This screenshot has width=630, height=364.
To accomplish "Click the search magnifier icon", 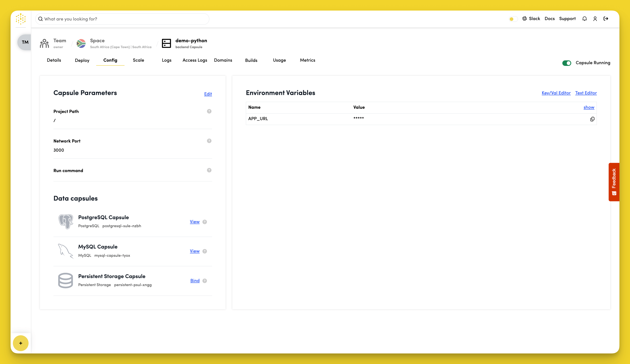I will point(41,19).
